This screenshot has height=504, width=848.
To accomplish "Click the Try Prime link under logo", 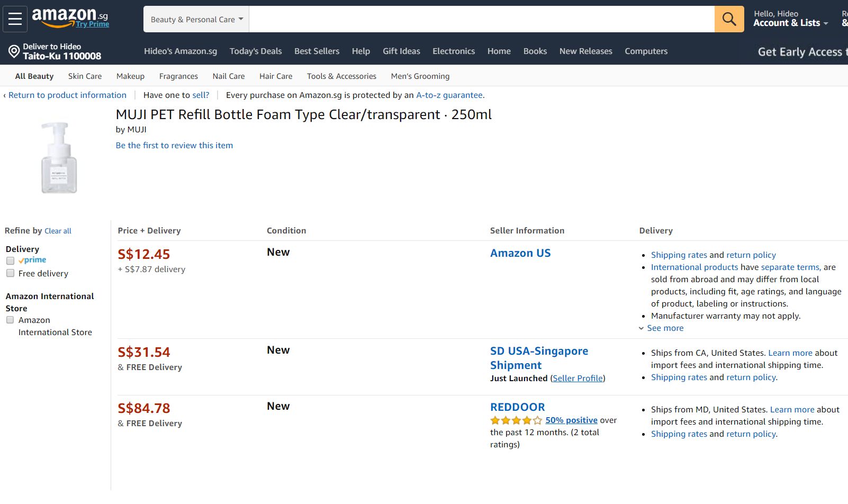I will pyautogui.click(x=92, y=24).
